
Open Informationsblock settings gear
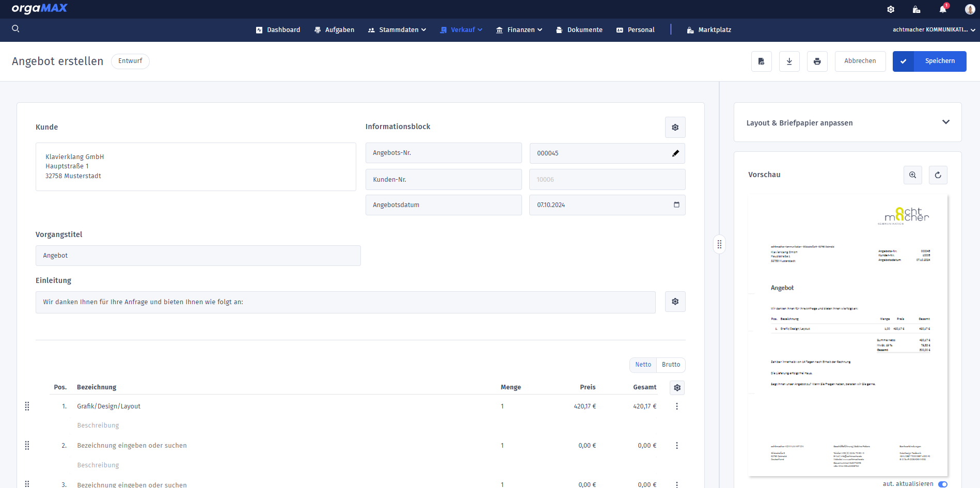tap(675, 128)
